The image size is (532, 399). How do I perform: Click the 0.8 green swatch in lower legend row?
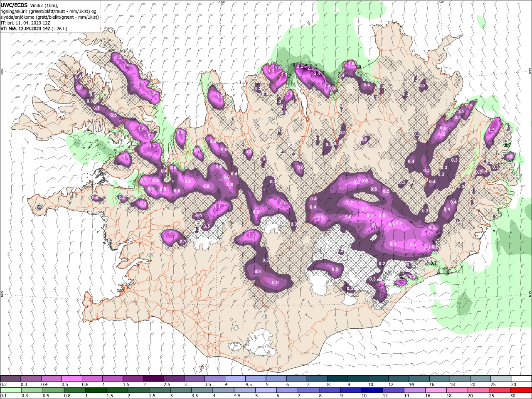pyautogui.click(x=74, y=390)
